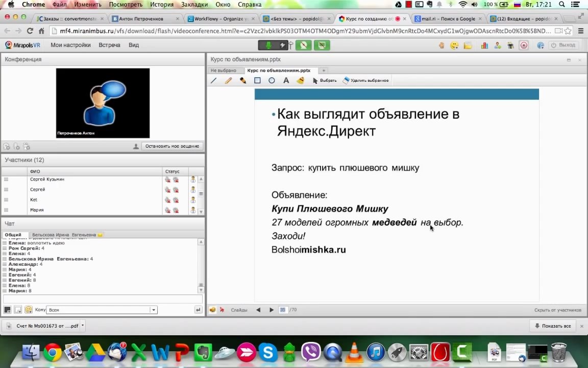Click Скрыть от участников link
Screen dimensions: 588x368
[557, 310]
